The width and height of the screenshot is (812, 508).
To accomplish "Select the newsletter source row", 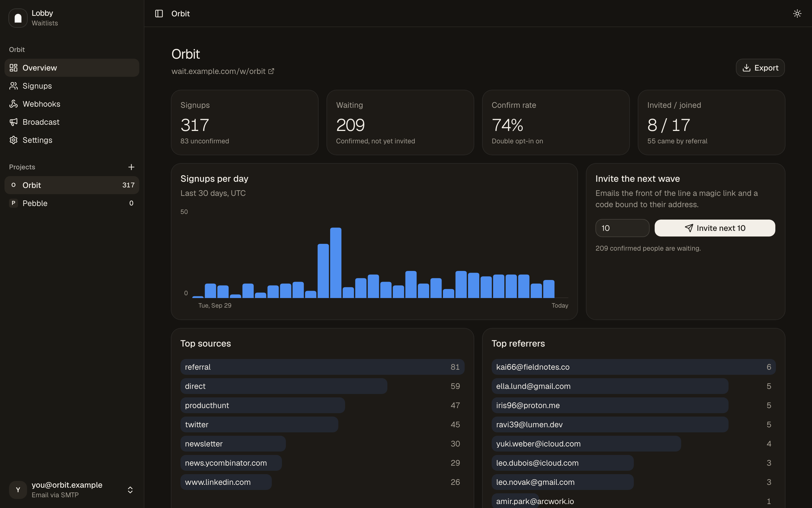I will [323, 443].
